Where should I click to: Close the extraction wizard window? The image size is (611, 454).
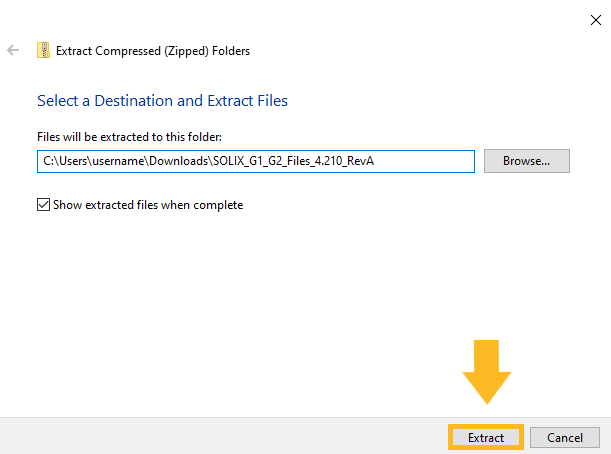click(x=595, y=17)
